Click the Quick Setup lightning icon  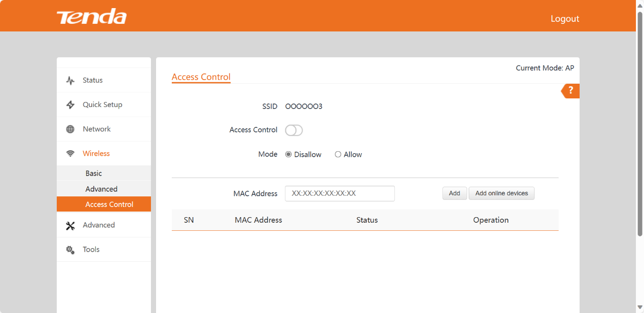pyautogui.click(x=70, y=105)
